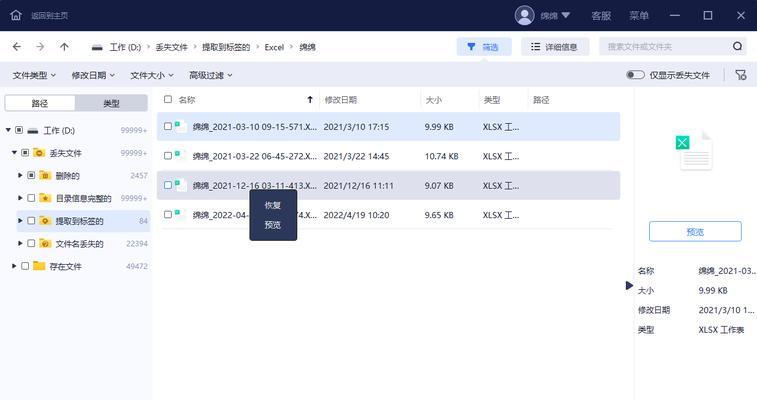The width and height of the screenshot is (757, 400).
Task: Open the 修改日期 filter dropdown
Action: pyautogui.click(x=93, y=75)
